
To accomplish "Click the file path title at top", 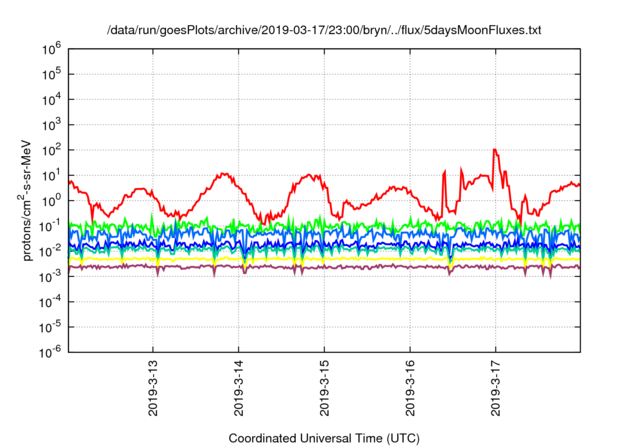I will coord(324,30).
